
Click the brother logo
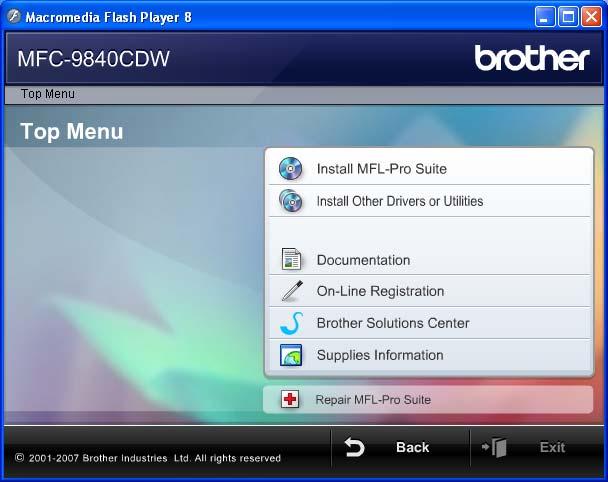[x=532, y=58]
